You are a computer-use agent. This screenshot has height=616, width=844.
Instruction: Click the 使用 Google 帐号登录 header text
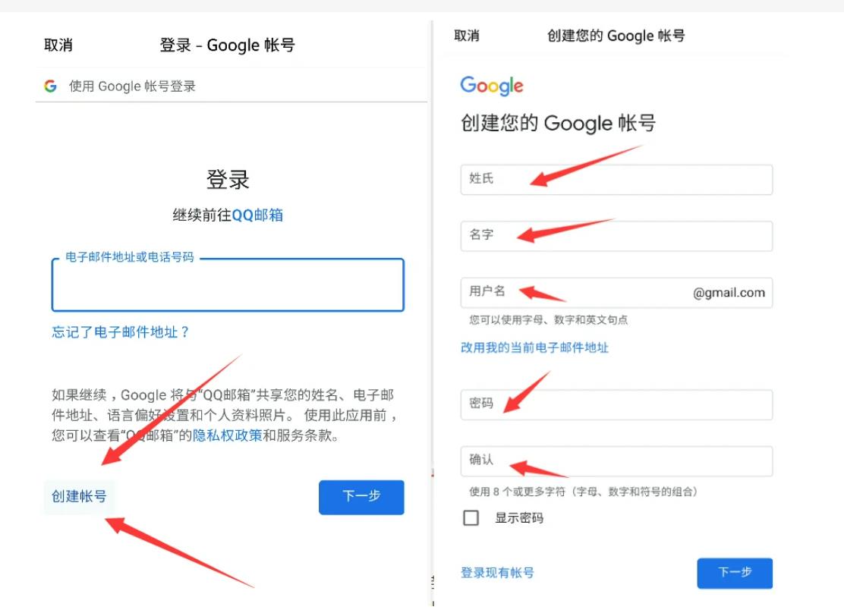coord(132,86)
